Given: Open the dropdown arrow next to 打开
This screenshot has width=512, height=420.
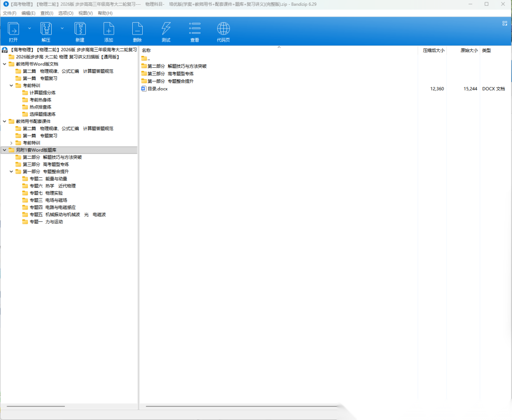Looking at the screenshot, I should [29, 28].
